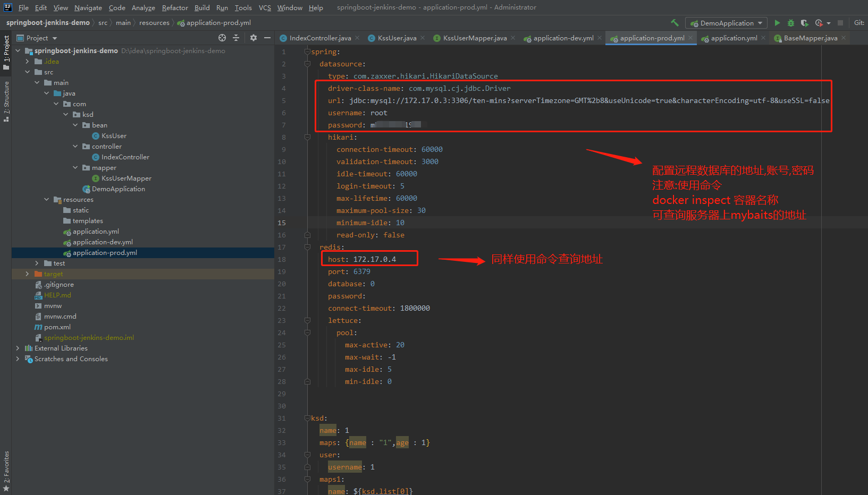The height and width of the screenshot is (495, 868).
Task: Open the VCS menu
Action: [265, 7]
